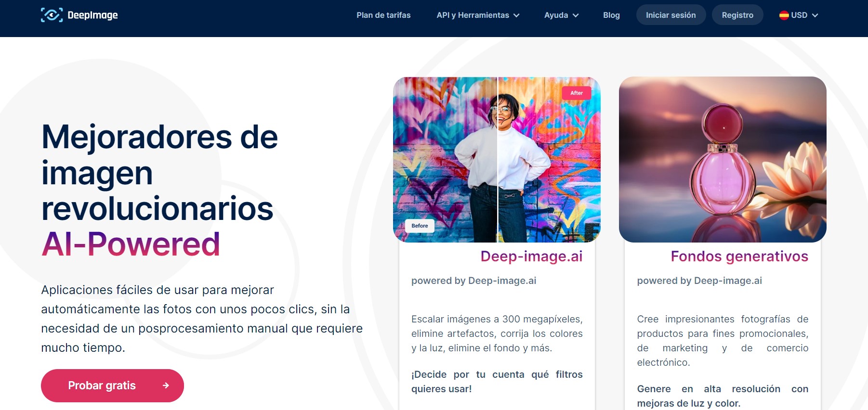Click the AI-Powered gradient headline text
The image size is (868, 410).
131,244
